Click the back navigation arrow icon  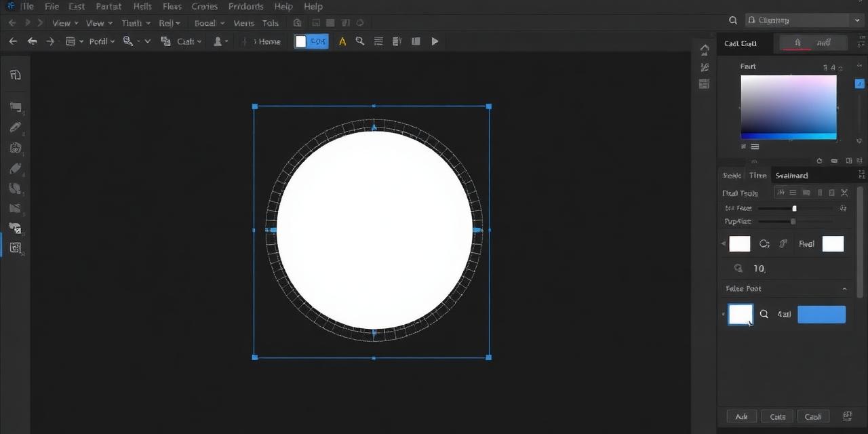pos(12,41)
